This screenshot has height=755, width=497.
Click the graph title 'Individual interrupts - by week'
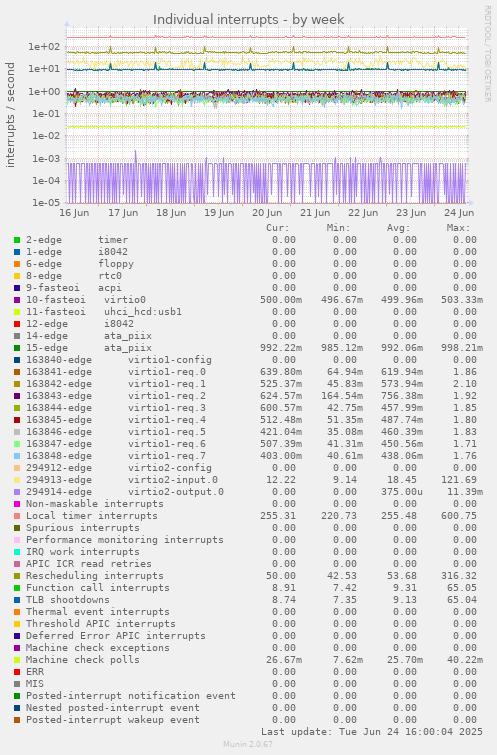coord(248,20)
